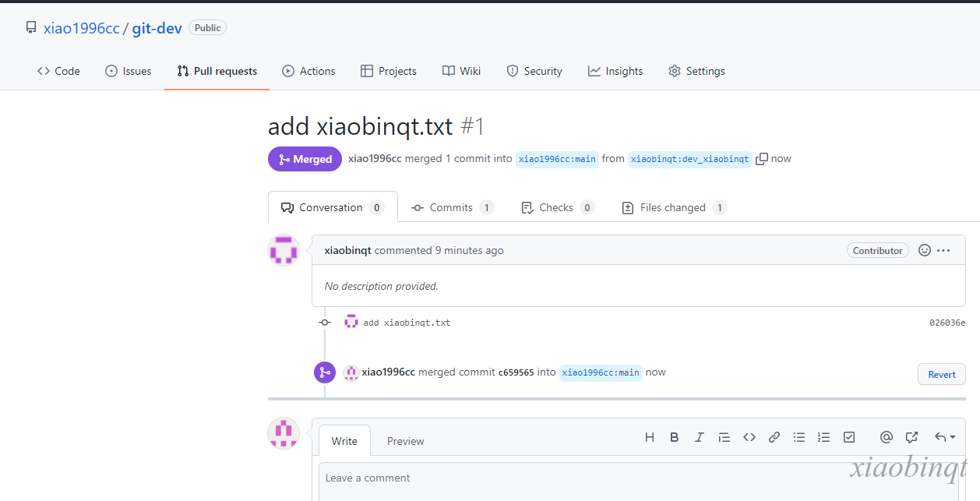Click the purple merge event icon
Screen dimensions: 980x501
click(x=325, y=372)
